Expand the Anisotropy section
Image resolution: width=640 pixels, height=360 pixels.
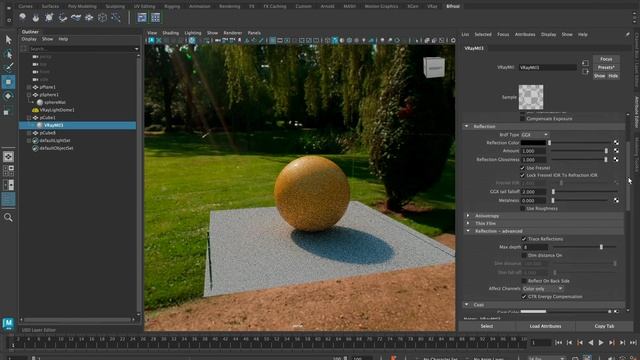pos(468,216)
